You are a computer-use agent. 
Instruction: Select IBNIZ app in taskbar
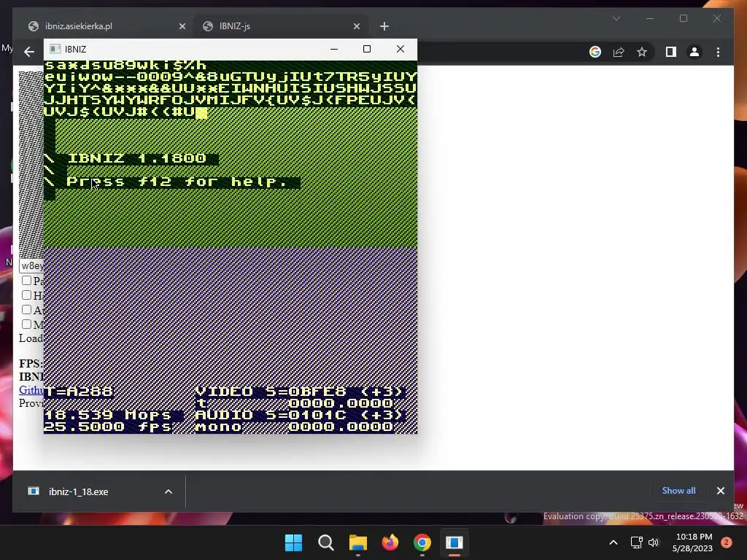point(454,542)
